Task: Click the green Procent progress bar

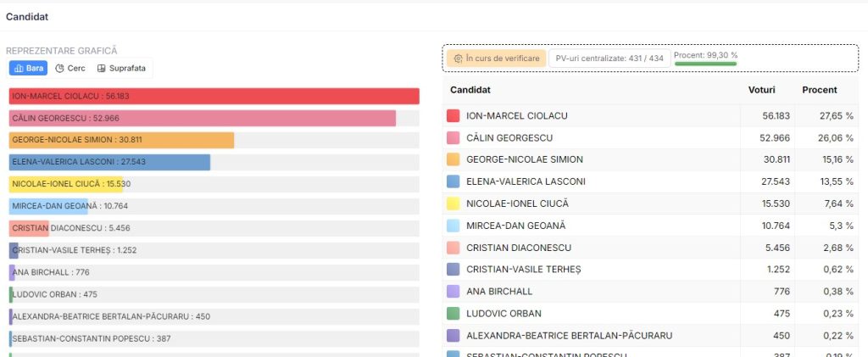Action: click(x=705, y=64)
